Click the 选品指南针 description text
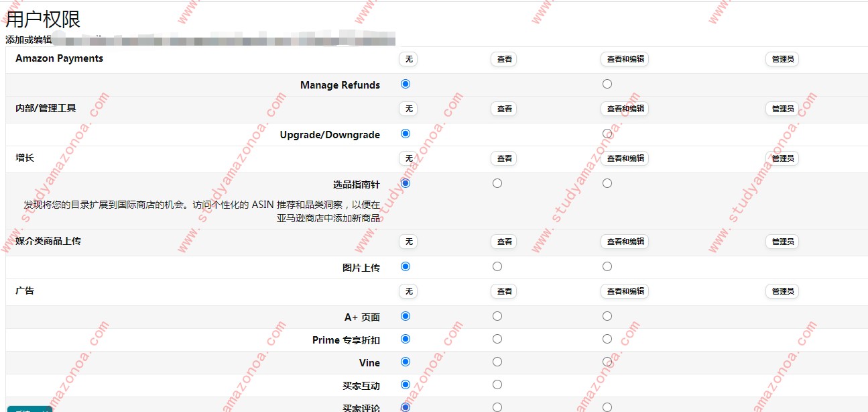The image size is (868, 412). [202, 211]
